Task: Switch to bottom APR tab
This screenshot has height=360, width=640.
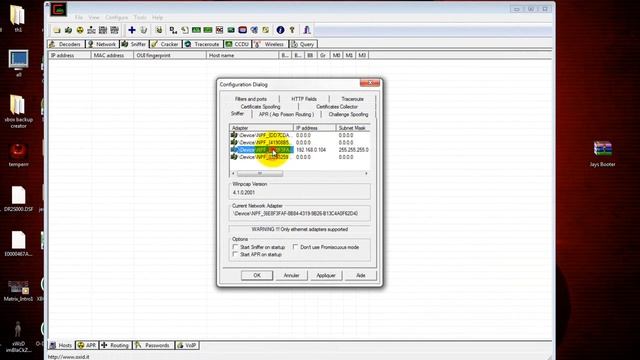Action: tap(87, 345)
